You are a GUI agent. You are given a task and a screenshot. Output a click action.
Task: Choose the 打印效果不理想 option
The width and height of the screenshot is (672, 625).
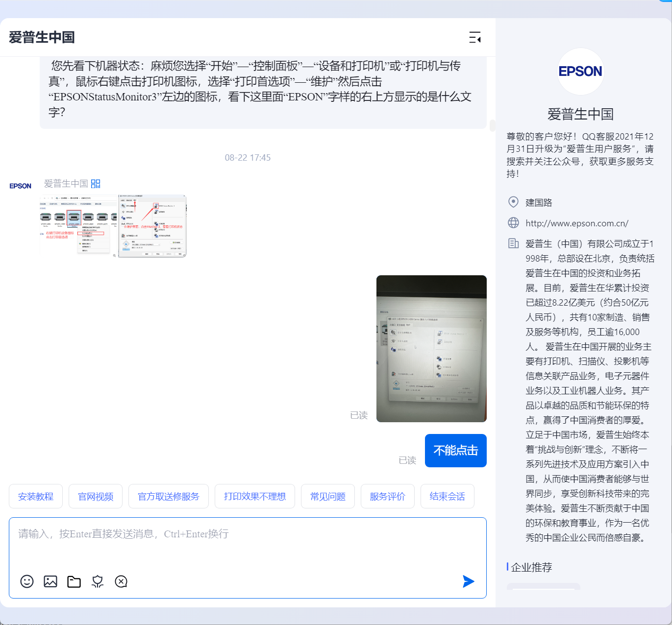(x=255, y=496)
